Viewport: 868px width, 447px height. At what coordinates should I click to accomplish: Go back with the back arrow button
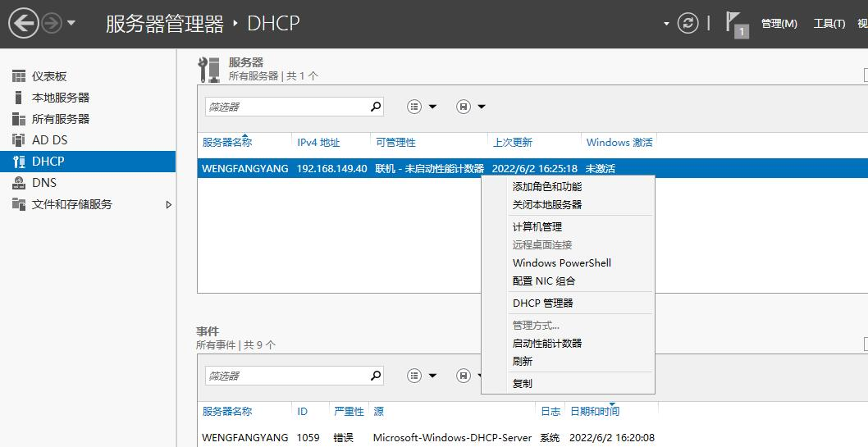tap(24, 23)
